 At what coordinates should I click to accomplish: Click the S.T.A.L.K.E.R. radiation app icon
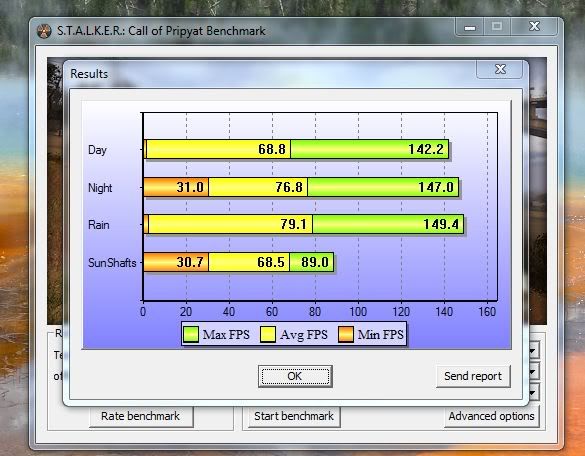(44, 31)
